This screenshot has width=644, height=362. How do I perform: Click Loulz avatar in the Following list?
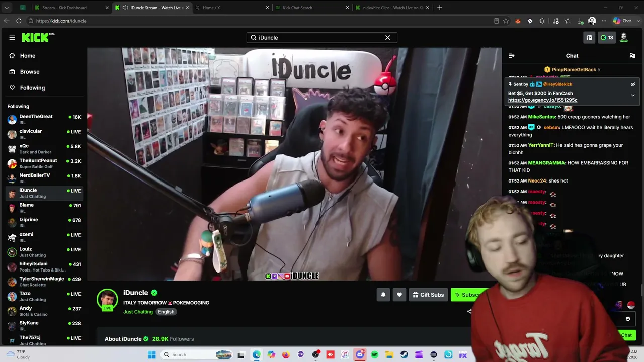tap(12, 252)
